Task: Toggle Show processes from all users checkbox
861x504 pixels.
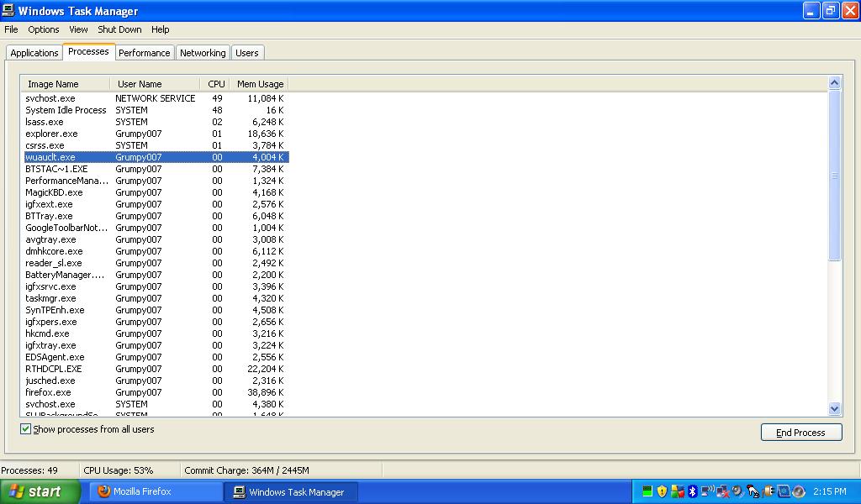Action: pos(25,429)
